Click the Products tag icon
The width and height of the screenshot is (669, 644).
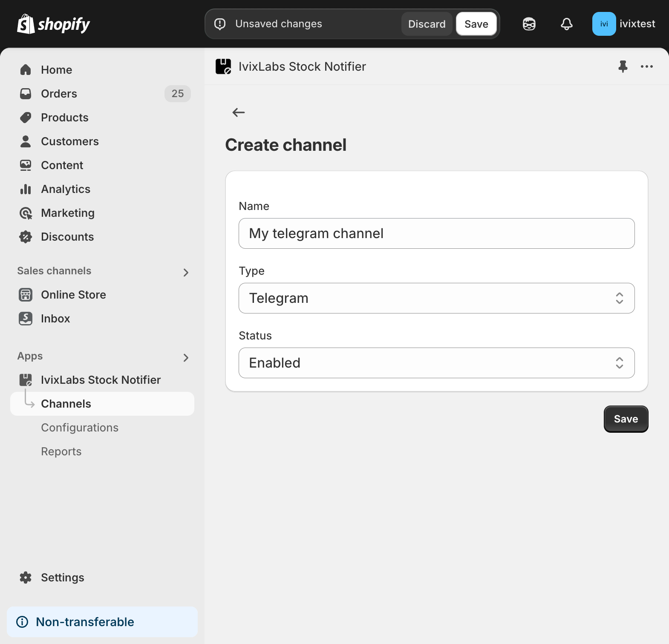[26, 118]
